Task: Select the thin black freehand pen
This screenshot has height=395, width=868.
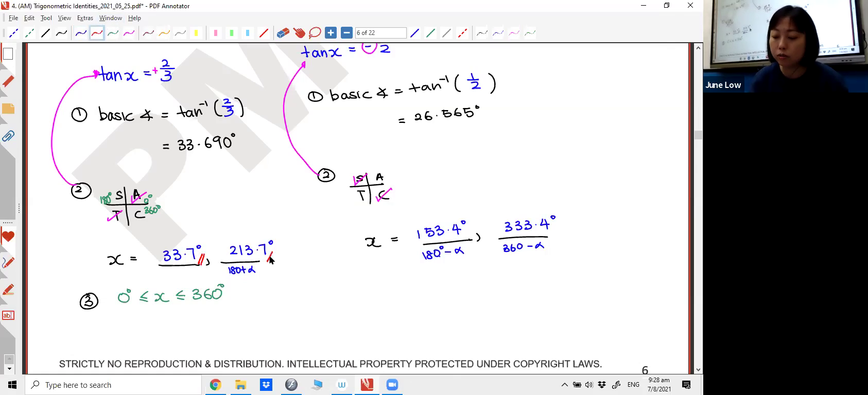Action: click(482, 33)
